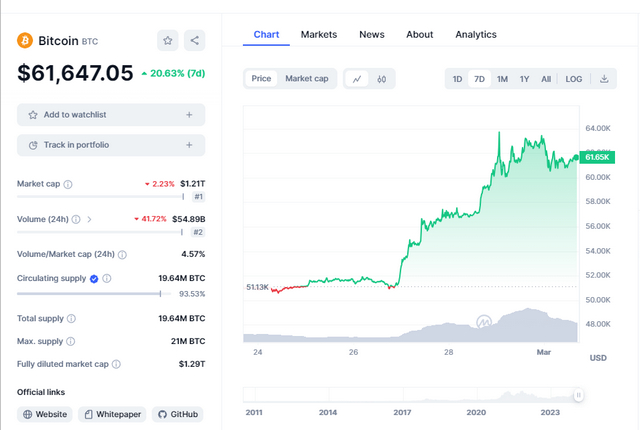
Task: Switch to the Analytics tab
Action: tap(476, 35)
